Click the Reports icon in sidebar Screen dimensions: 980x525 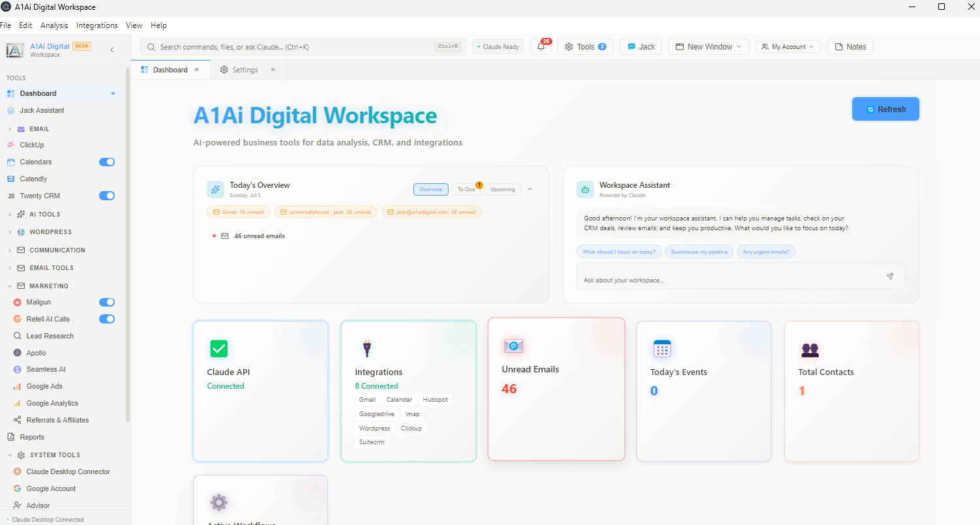point(11,437)
